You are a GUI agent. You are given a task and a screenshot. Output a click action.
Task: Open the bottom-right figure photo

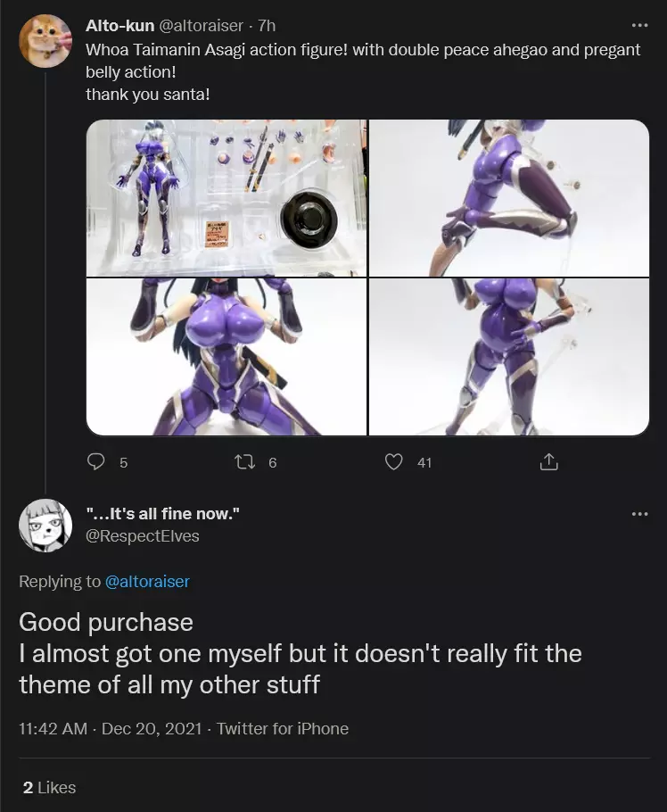[508, 357]
